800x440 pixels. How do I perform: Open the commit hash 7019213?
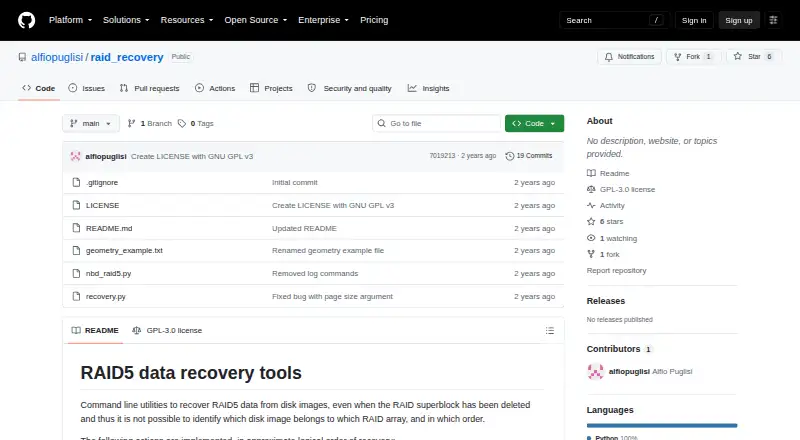point(442,156)
